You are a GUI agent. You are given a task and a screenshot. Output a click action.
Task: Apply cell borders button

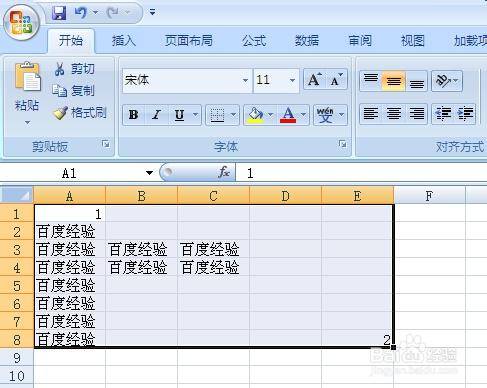217,115
